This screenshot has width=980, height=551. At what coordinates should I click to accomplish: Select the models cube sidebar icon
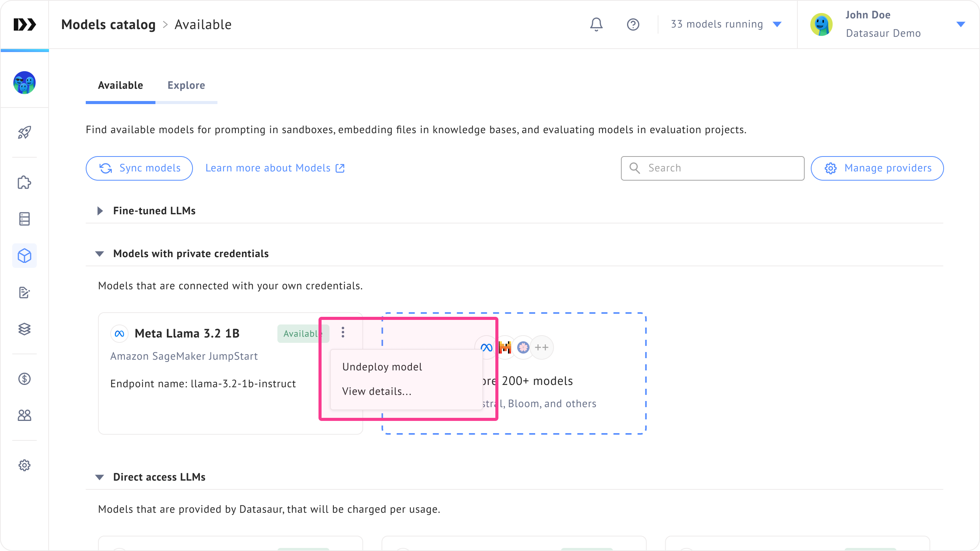[x=24, y=256]
